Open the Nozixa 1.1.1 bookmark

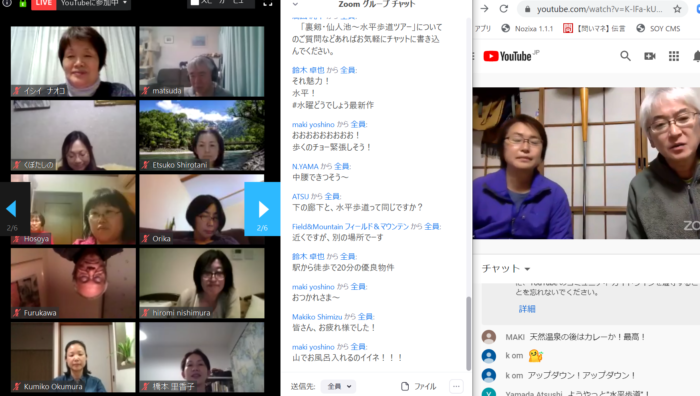527,28
